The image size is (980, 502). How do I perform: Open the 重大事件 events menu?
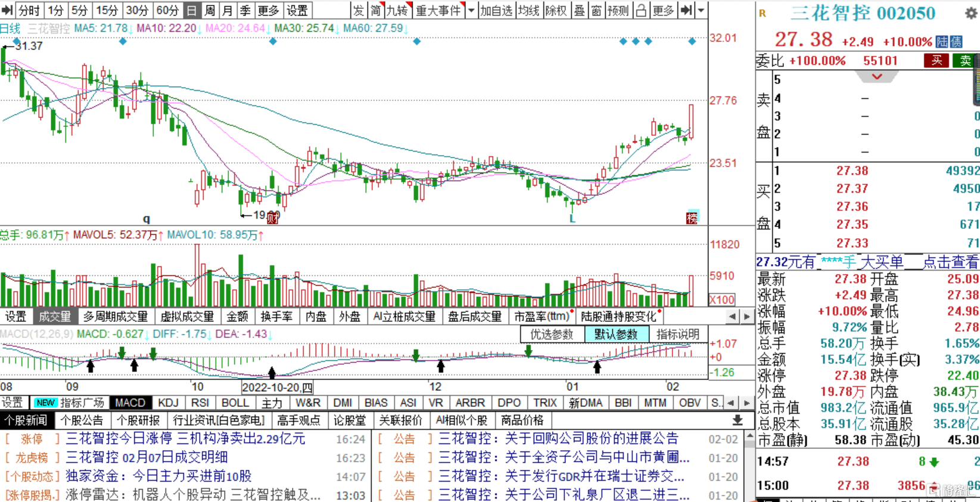(438, 10)
